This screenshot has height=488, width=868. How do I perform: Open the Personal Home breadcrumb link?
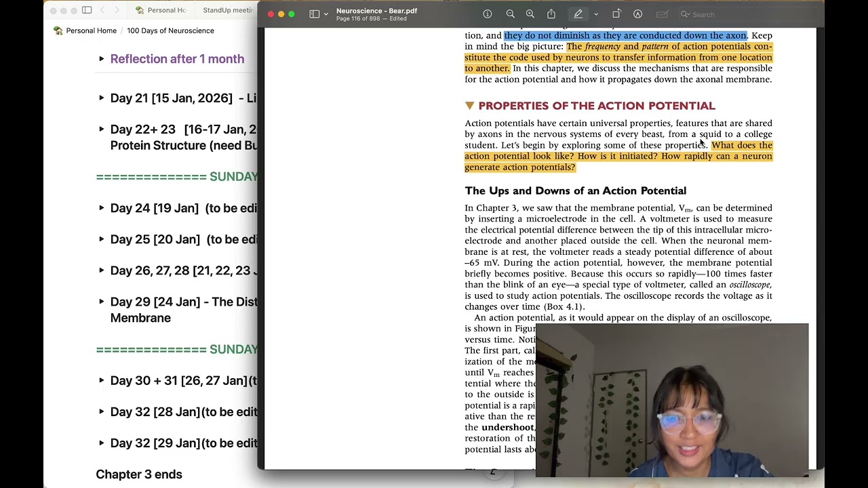(92, 30)
